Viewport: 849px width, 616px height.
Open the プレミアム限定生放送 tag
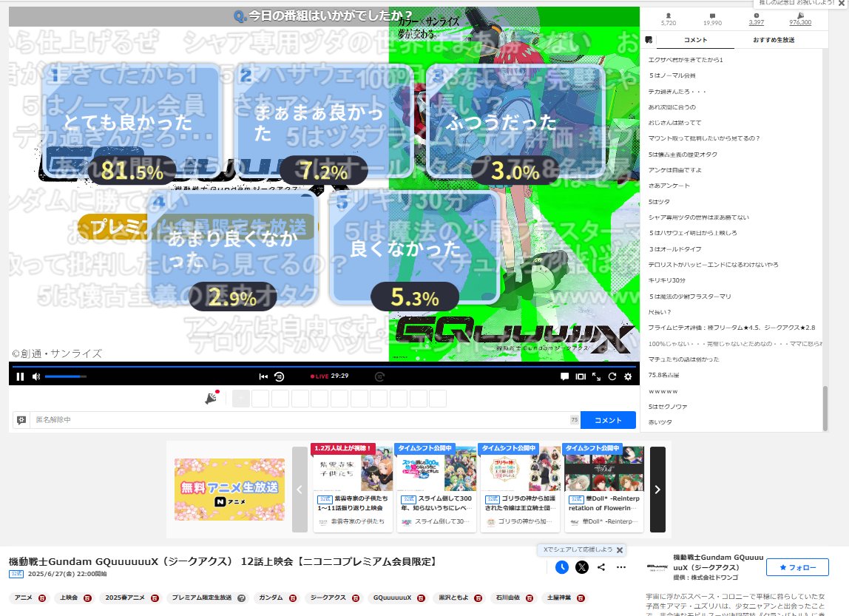[x=201, y=598]
